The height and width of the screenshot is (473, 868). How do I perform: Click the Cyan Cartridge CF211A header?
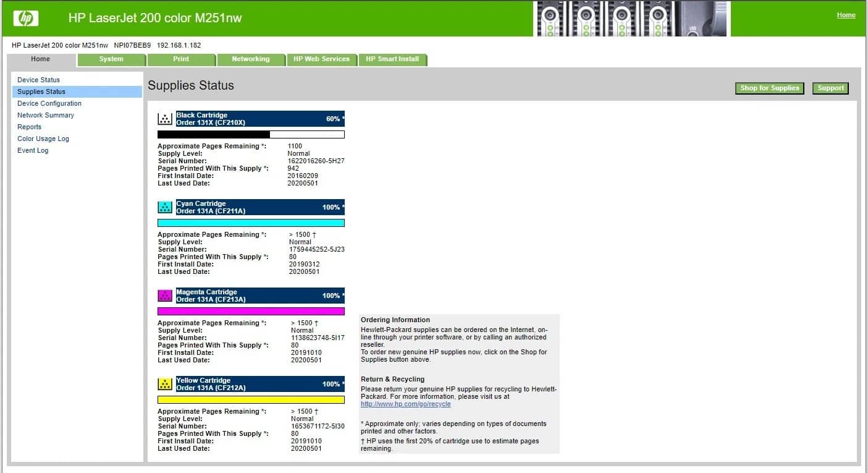pos(260,207)
